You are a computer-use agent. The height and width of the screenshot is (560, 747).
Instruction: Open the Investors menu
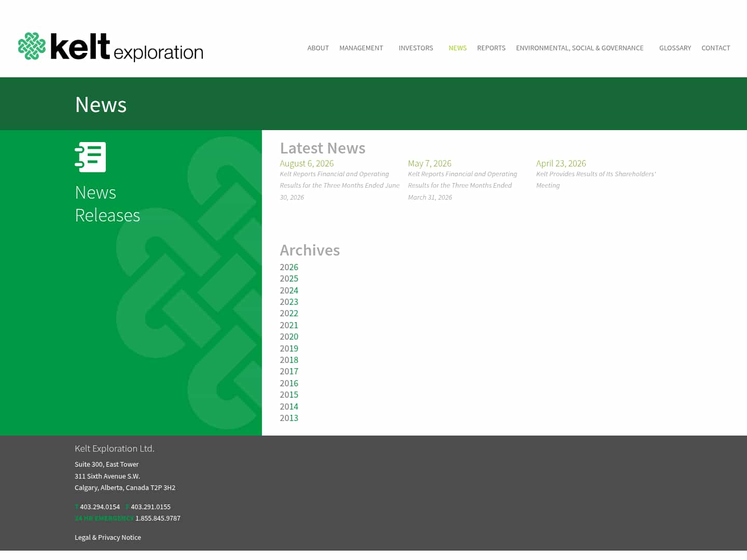(x=416, y=48)
